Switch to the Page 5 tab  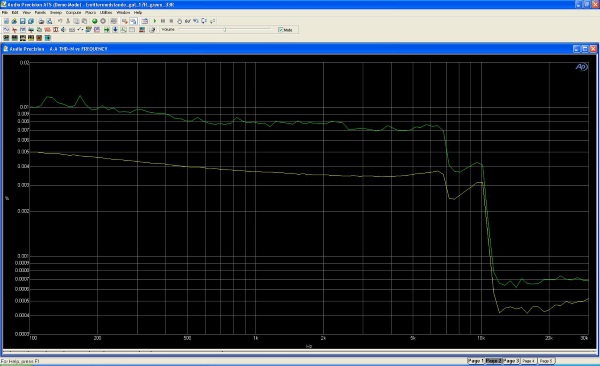[x=546, y=361]
